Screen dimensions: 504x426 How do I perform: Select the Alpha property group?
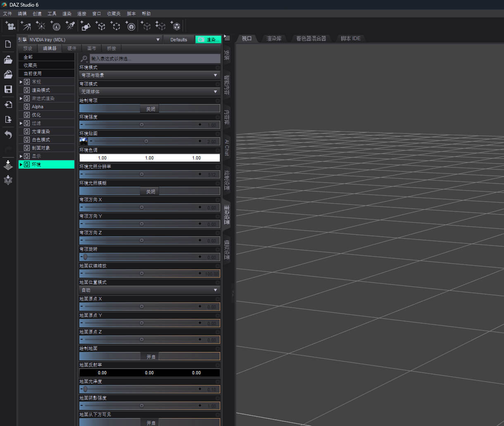tap(46, 107)
